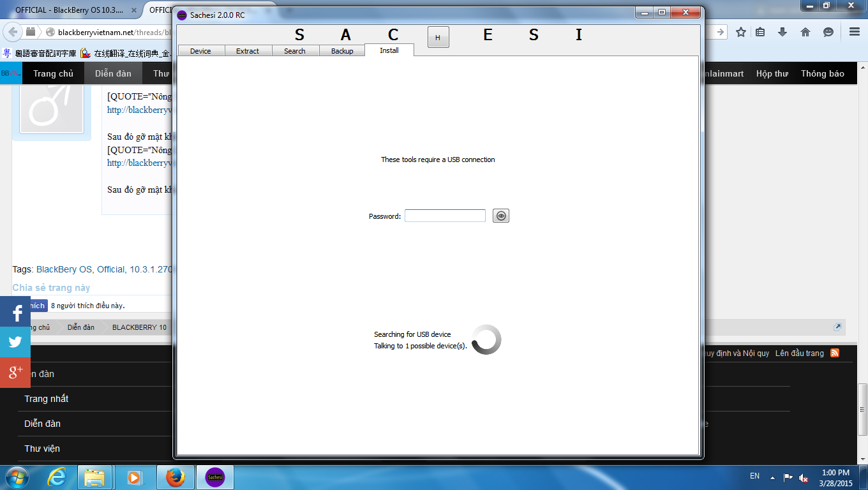Click the USB searching progress spinner
This screenshot has height=490, width=868.
click(486, 339)
